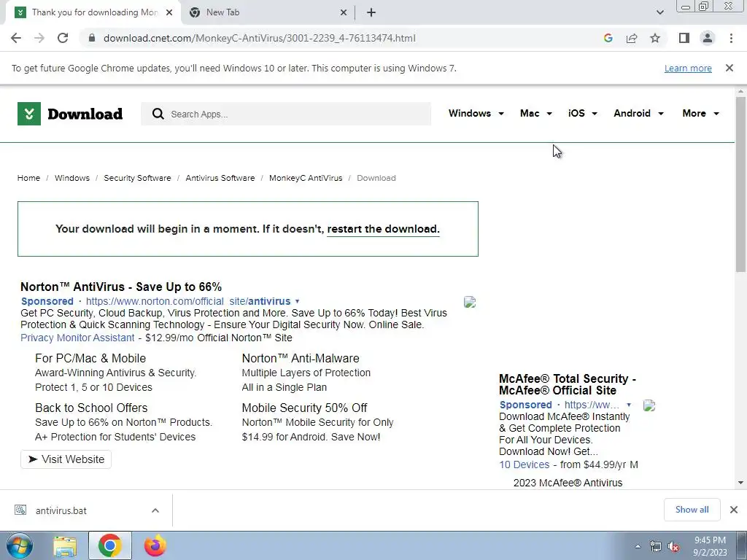Click the magnifier search icon
The height and width of the screenshot is (560, 747).
[158, 114]
